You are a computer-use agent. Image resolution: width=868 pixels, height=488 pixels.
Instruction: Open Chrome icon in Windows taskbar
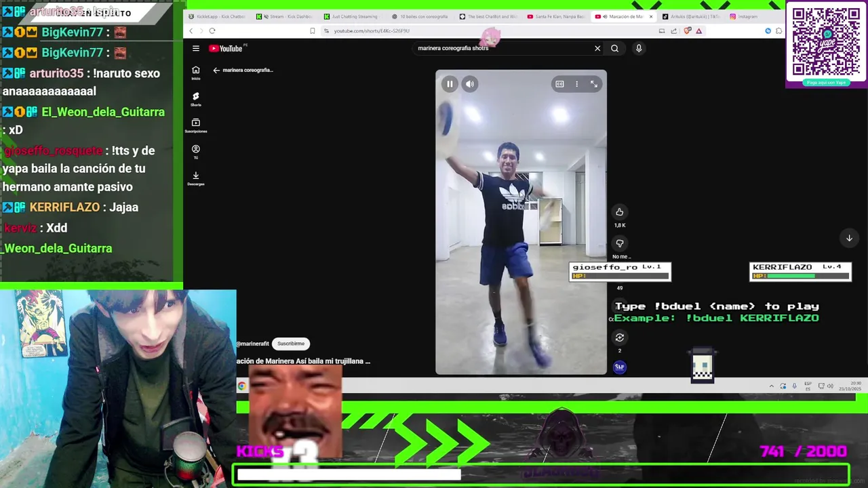click(x=242, y=386)
